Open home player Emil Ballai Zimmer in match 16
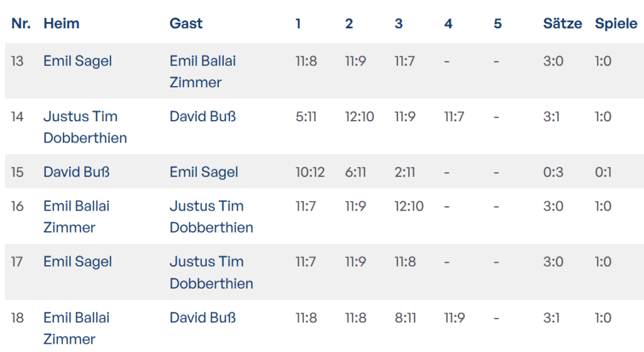Screen dimensions: 644x352 pyautogui.click(x=76, y=216)
